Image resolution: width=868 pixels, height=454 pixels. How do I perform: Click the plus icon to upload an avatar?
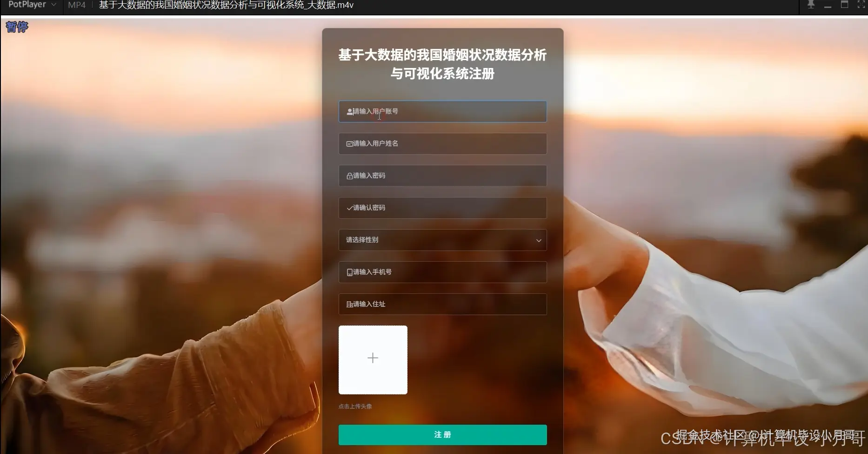(x=373, y=358)
